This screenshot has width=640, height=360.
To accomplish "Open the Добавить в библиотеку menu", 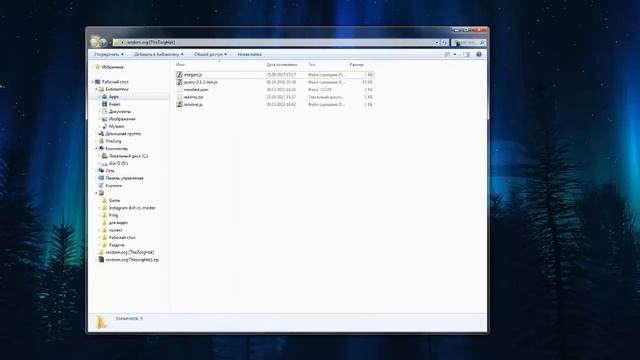I will (159, 54).
